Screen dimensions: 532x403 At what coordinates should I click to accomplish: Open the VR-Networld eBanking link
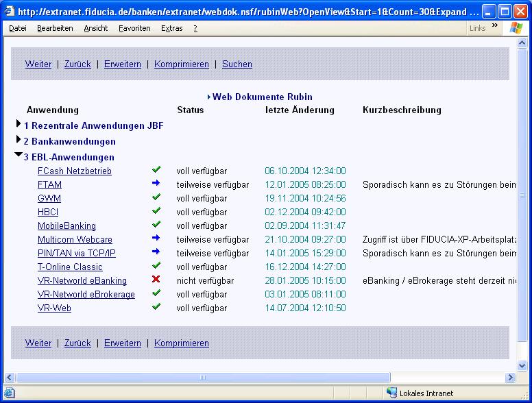click(x=82, y=280)
